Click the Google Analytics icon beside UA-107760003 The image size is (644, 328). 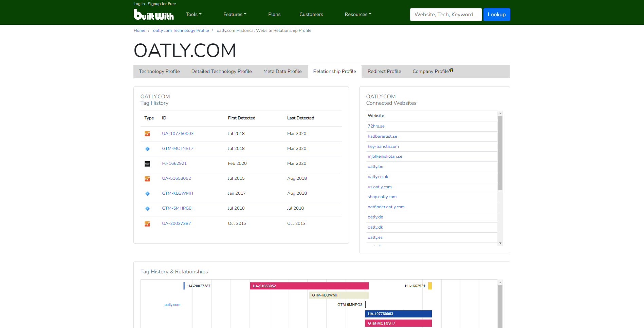(147, 134)
